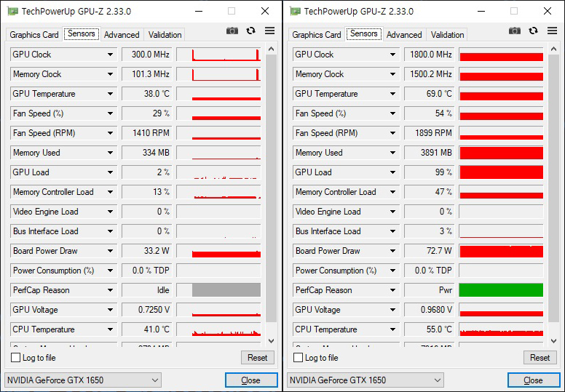Open PerfCap Reason dropdown in right window
Screen dimensions: 565x392
[x=392, y=290]
